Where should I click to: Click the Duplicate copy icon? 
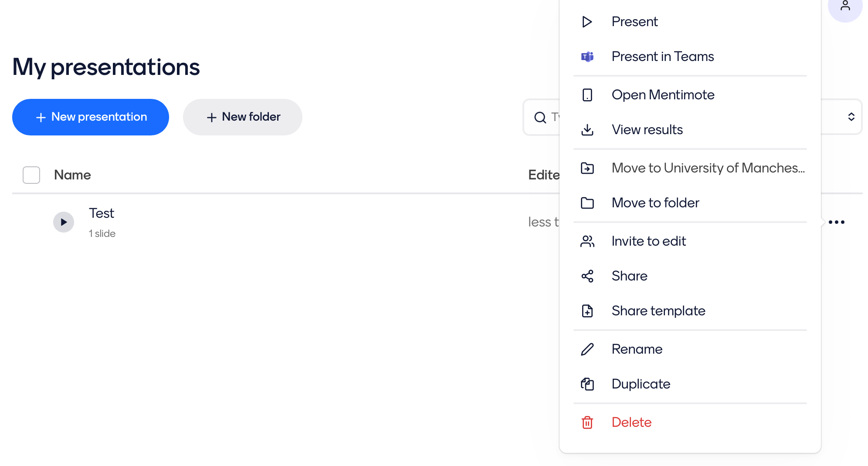pos(587,384)
